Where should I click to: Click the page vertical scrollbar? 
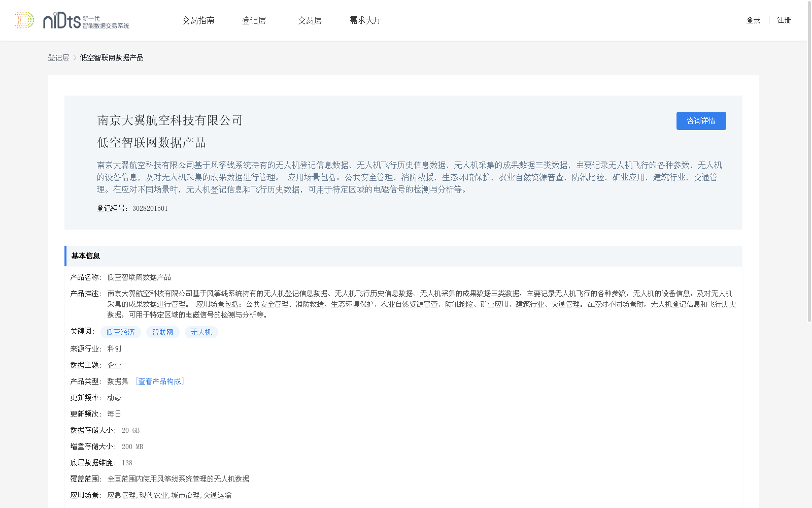809,163
